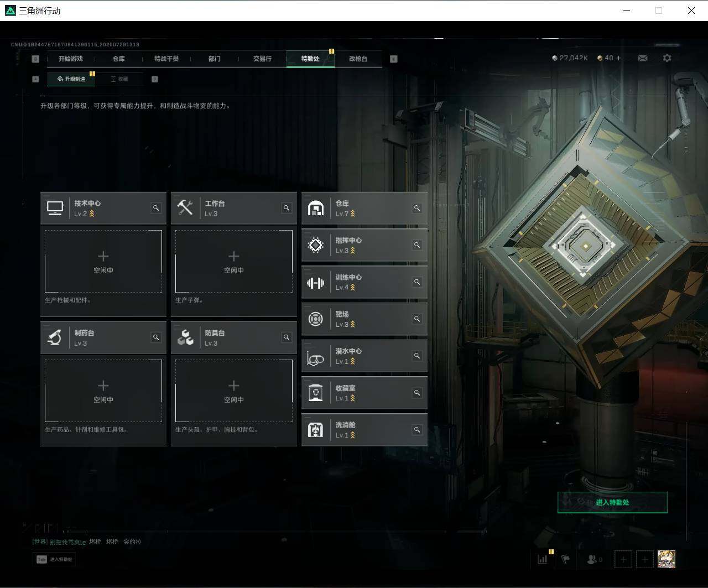Open the statistics bar-chart icon
The width and height of the screenshot is (708, 588).
click(x=543, y=559)
